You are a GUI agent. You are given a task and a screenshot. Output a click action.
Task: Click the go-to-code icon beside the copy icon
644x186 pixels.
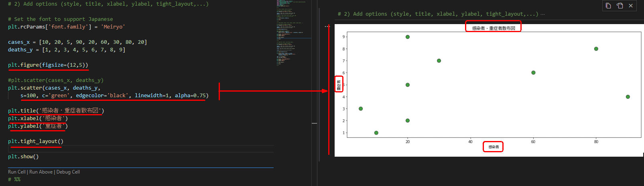pos(620,6)
